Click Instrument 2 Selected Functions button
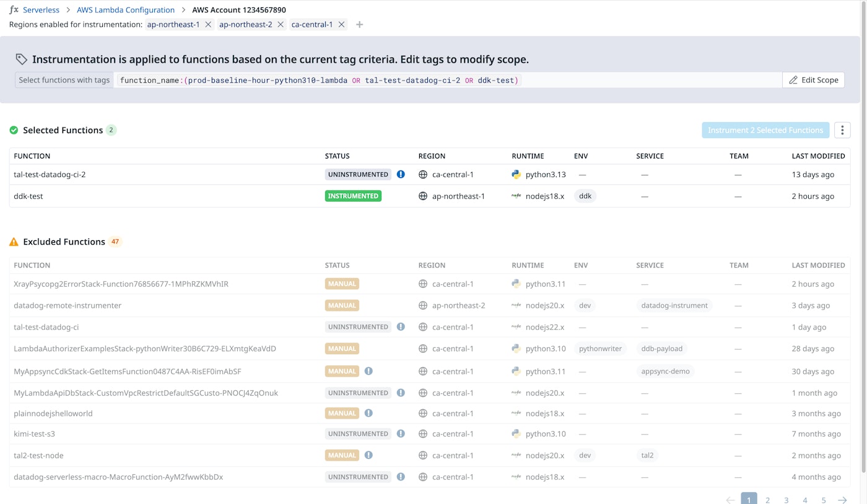 [765, 130]
